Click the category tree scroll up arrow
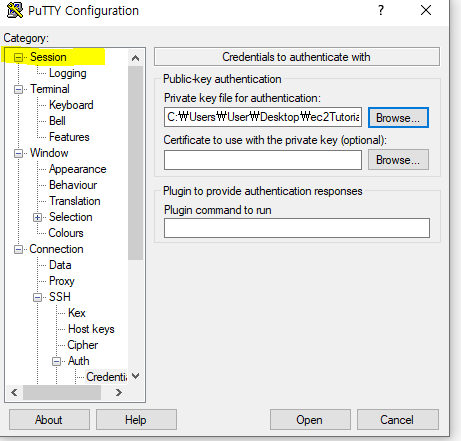The height and width of the screenshot is (441, 461). (135, 58)
